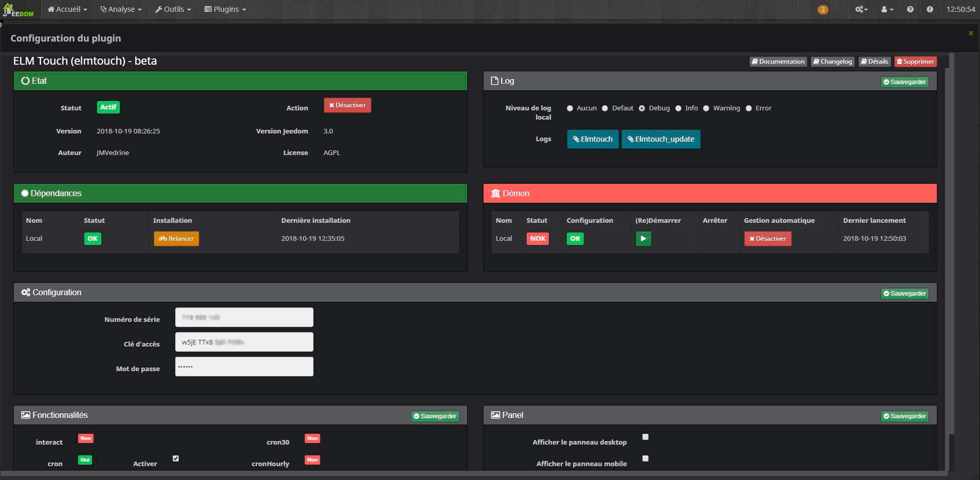
Task: Click the Jeedom logo icon
Action: coord(18,10)
